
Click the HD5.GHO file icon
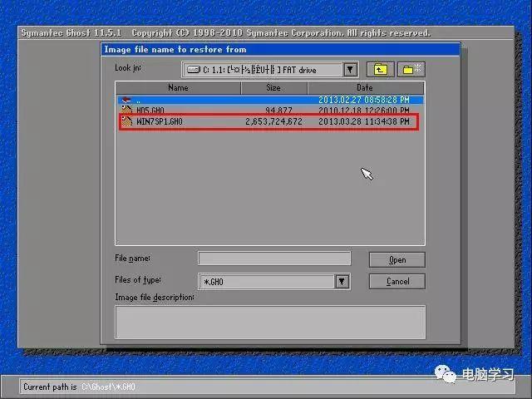127,110
